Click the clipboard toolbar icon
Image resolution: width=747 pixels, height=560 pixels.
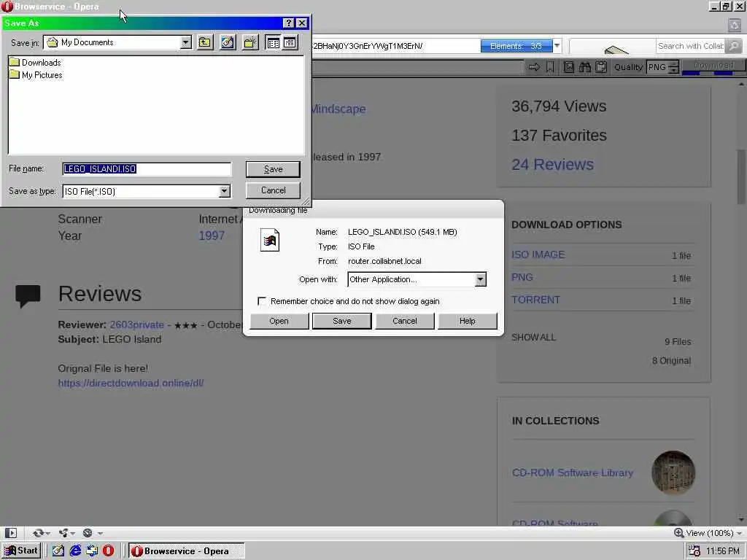[x=601, y=67]
